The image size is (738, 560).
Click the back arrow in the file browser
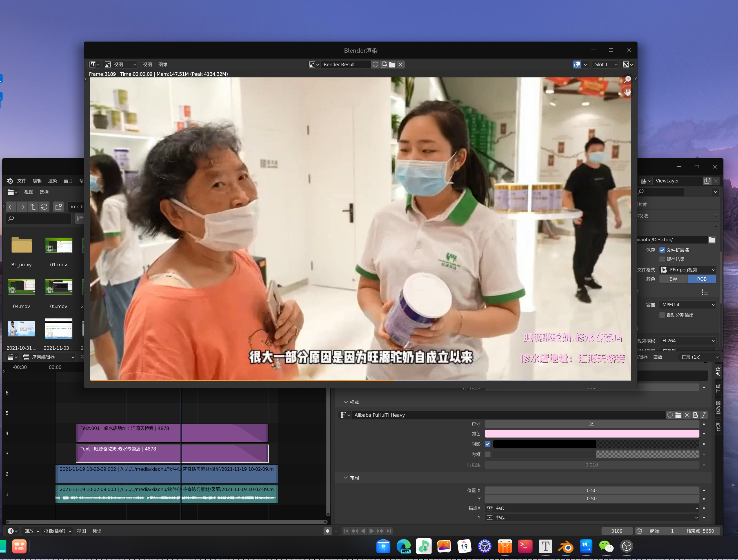pyautogui.click(x=11, y=207)
